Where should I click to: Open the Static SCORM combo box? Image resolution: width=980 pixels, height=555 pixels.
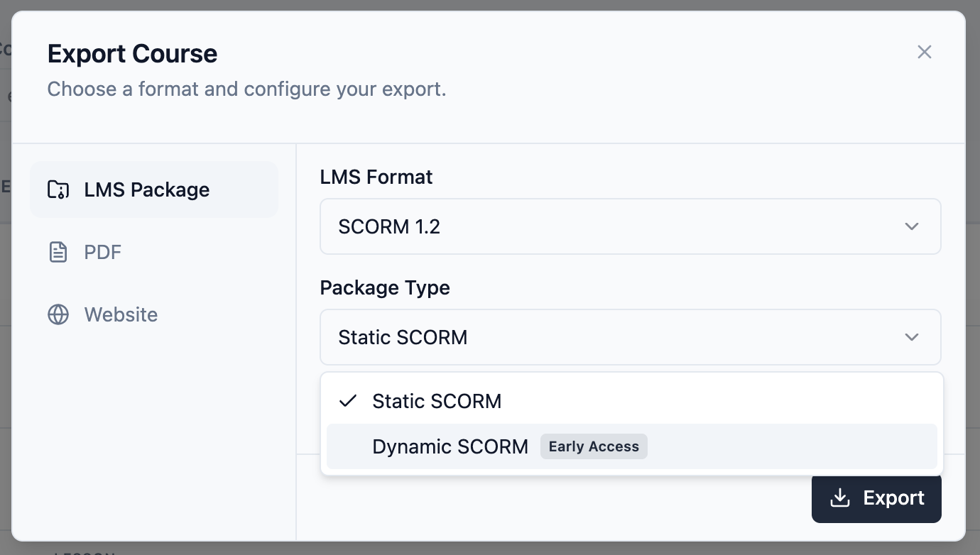(631, 337)
